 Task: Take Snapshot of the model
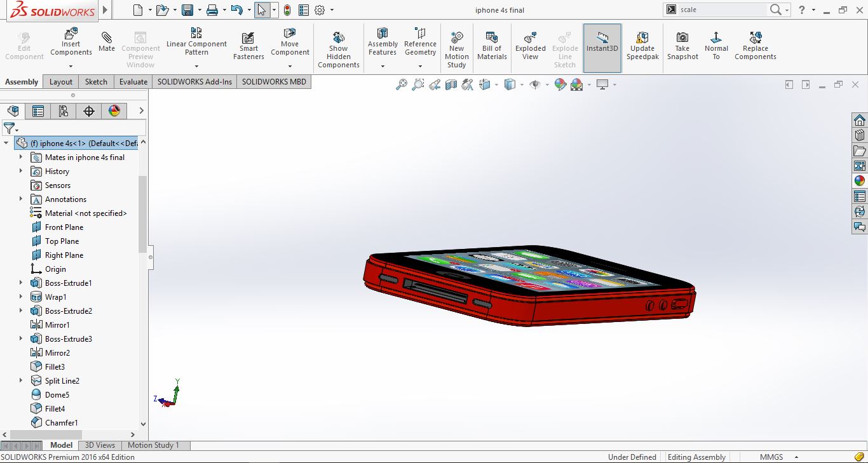(682, 46)
